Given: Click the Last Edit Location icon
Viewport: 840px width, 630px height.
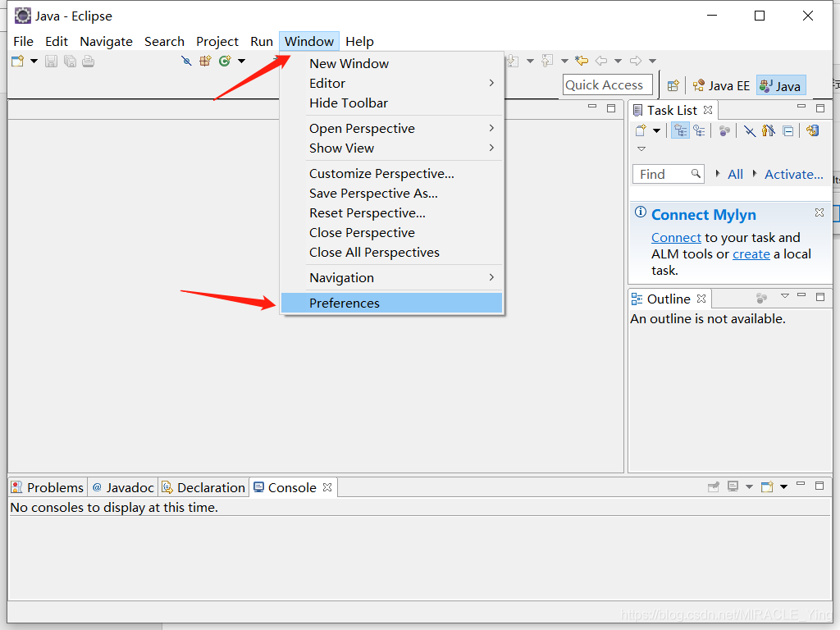Looking at the screenshot, I should pos(582,61).
